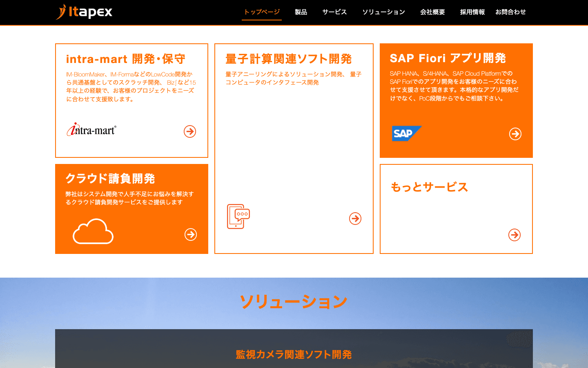
Task: Select the ソリューション menu item
Action: (x=384, y=12)
